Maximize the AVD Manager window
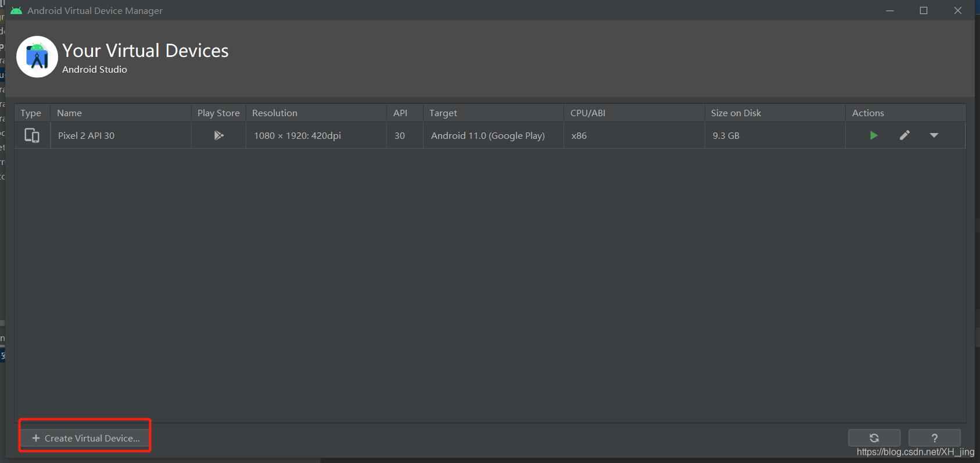The height and width of the screenshot is (463, 980). (924, 10)
